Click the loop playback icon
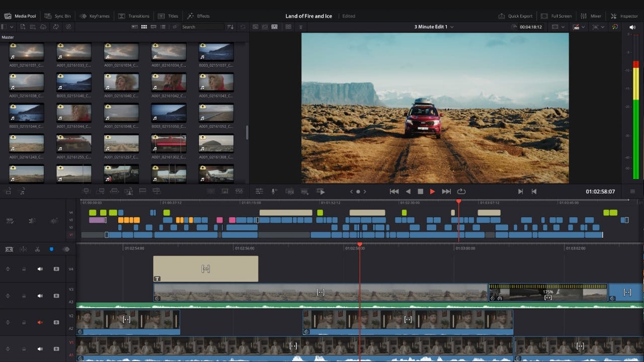The image size is (644, 362). point(461,192)
